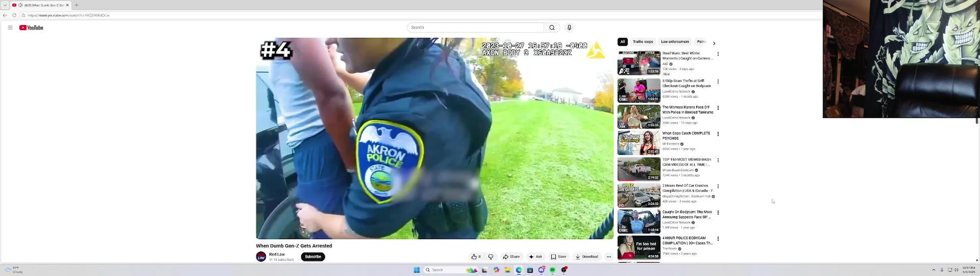Open the volume control in system tray
The width and height of the screenshot is (980, 276).
(x=956, y=270)
